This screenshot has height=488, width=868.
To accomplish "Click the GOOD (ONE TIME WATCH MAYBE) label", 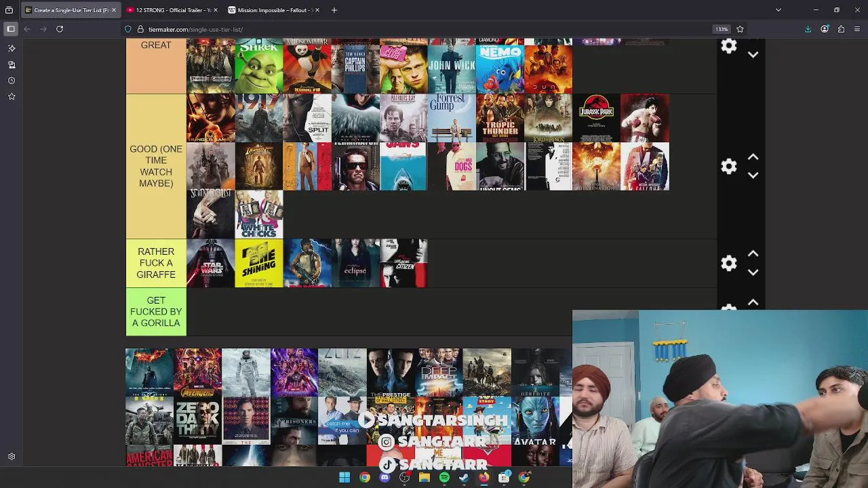I will click(156, 166).
